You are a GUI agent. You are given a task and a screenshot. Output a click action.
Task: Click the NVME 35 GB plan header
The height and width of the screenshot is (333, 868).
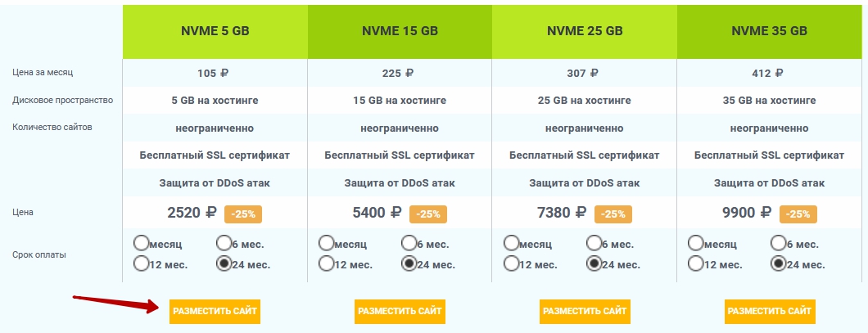click(x=770, y=31)
